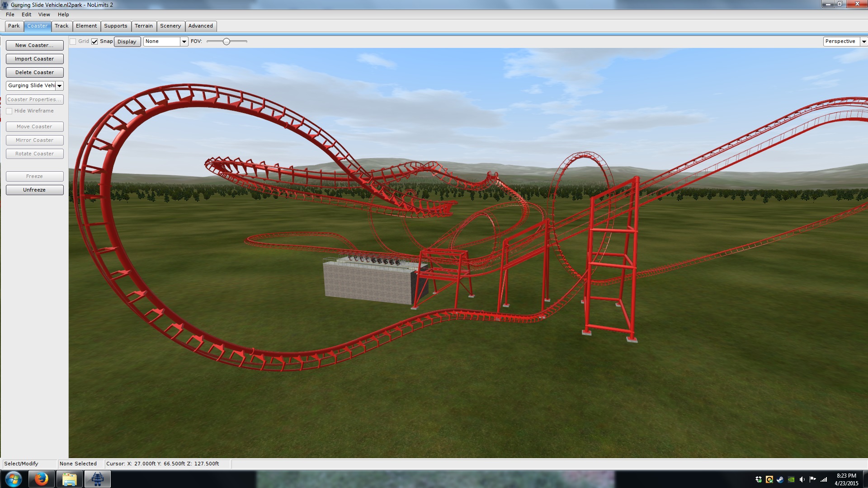Viewport: 868px width, 488px height.
Task: Click the FOV slider handle
Action: click(x=226, y=42)
